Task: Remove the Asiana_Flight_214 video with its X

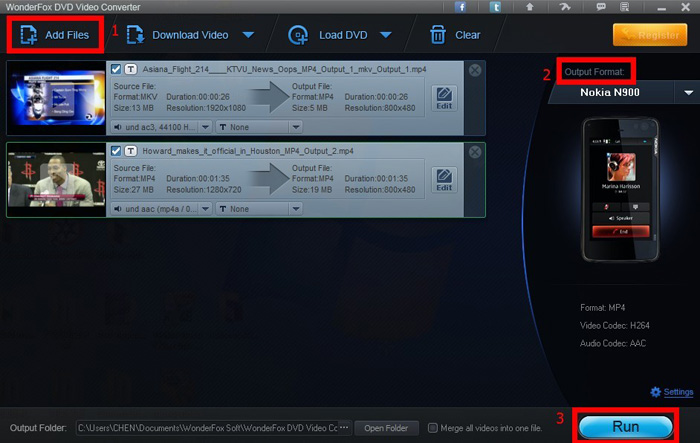Action: point(475,70)
